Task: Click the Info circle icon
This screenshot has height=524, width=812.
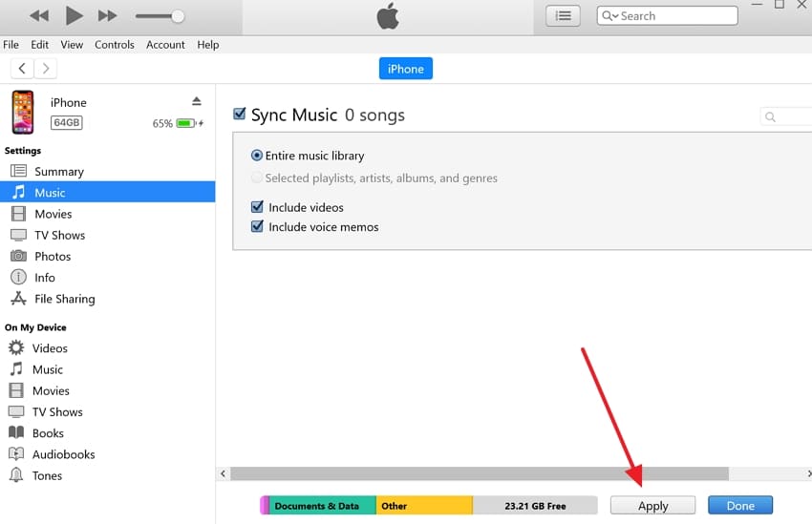Action: coord(19,277)
